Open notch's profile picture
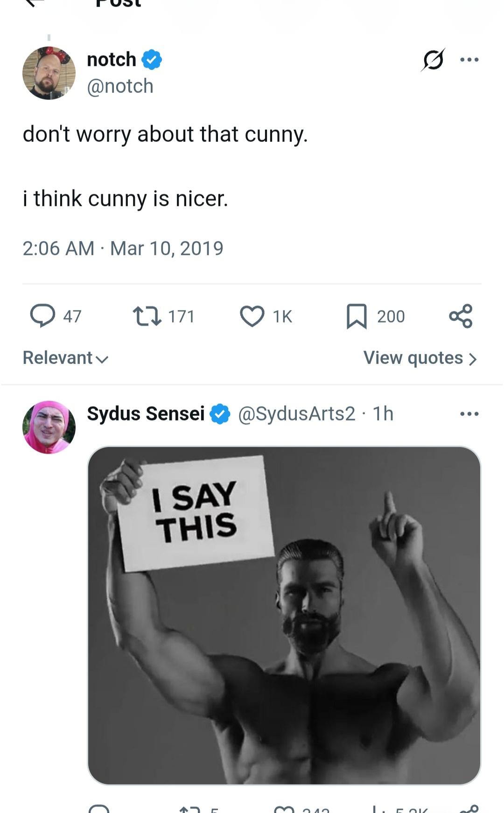This screenshot has width=504, height=813. click(49, 73)
